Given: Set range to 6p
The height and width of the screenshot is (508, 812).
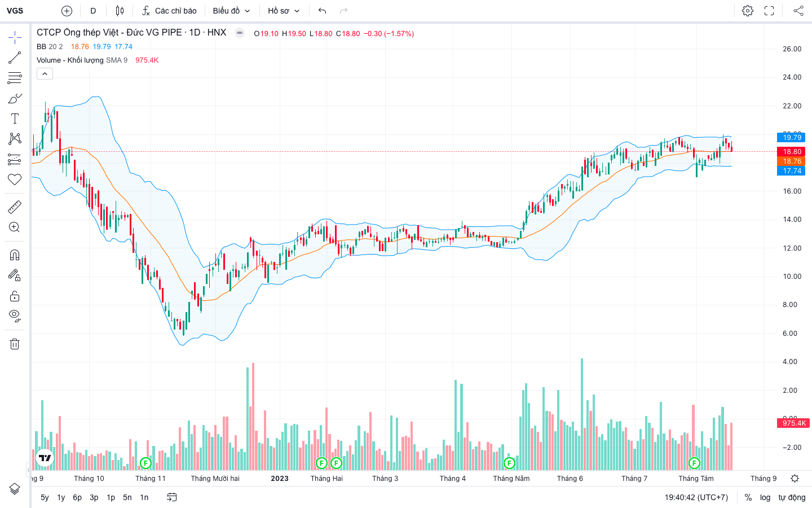Looking at the screenshot, I should pos(77,497).
